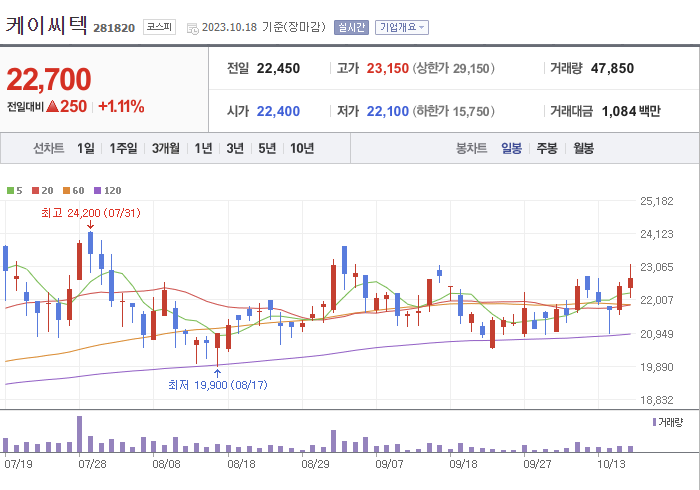Switch to 주봉 candle chart
Image resolution: width=700 pixels, height=490 pixels.
[x=547, y=148]
